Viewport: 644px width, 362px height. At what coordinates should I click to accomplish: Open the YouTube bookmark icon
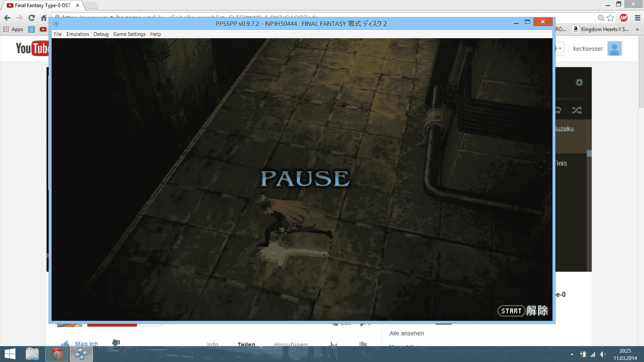tap(43, 29)
